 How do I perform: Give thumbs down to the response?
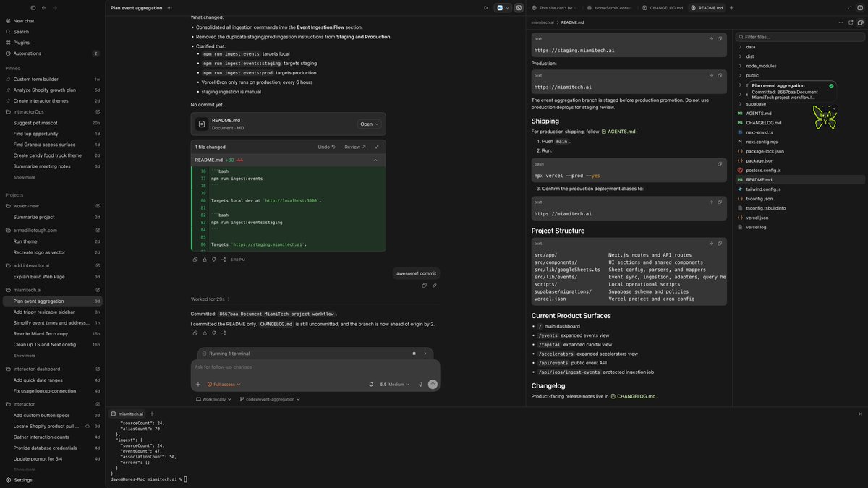[214, 260]
